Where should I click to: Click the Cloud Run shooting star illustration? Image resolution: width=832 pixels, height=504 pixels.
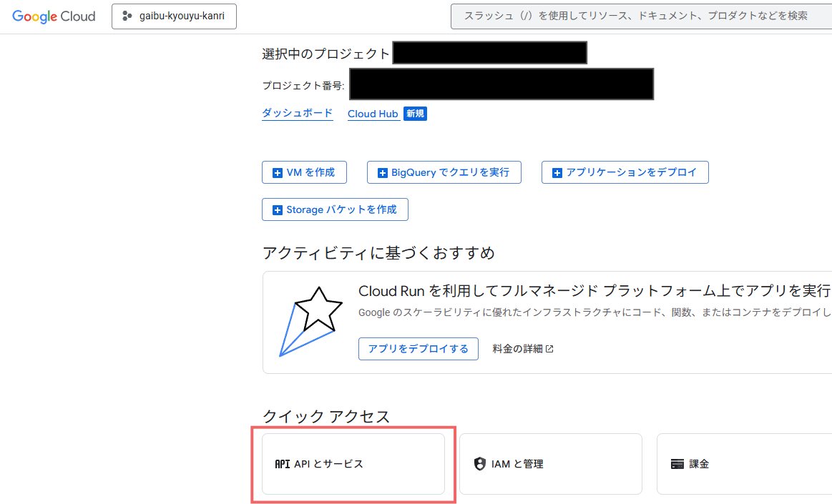click(306, 321)
